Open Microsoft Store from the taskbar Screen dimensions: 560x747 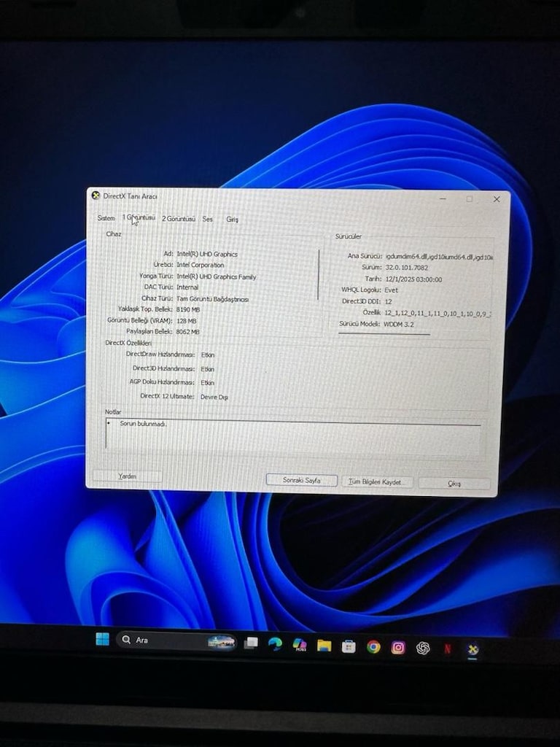pos(349,646)
